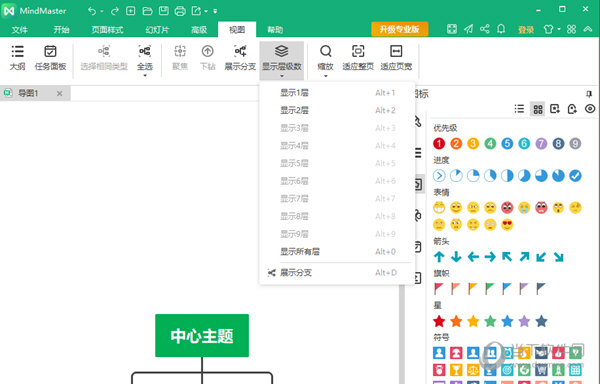Screen dimensions: 600x384
Task: Click the 缩放 magnifier icon
Action: tap(326, 51)
